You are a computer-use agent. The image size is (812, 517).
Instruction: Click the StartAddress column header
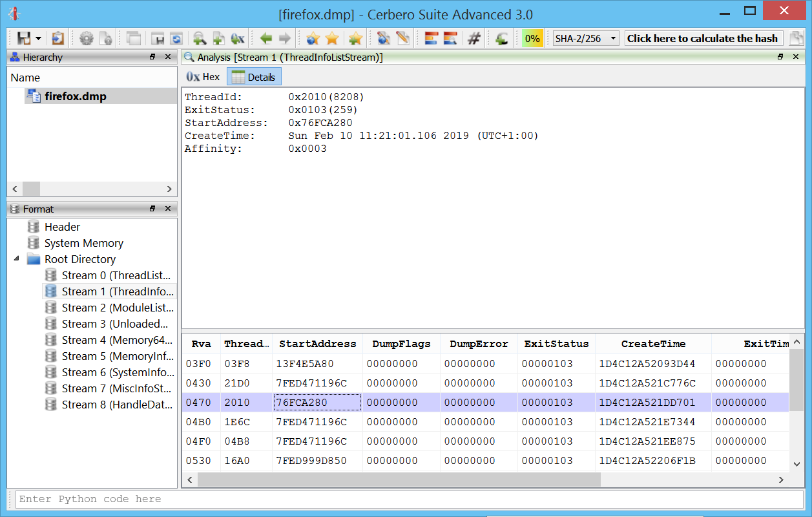click(x=317, y=344)
